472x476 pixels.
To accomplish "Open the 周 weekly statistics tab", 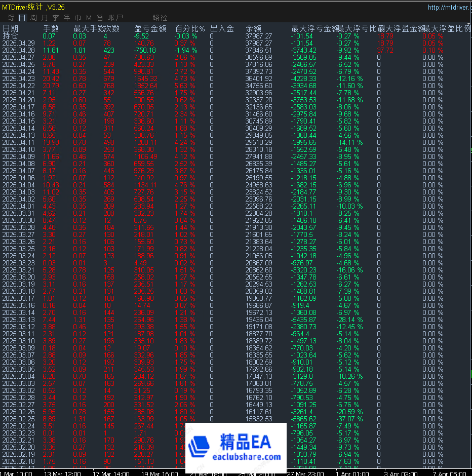I will point(33,18).
